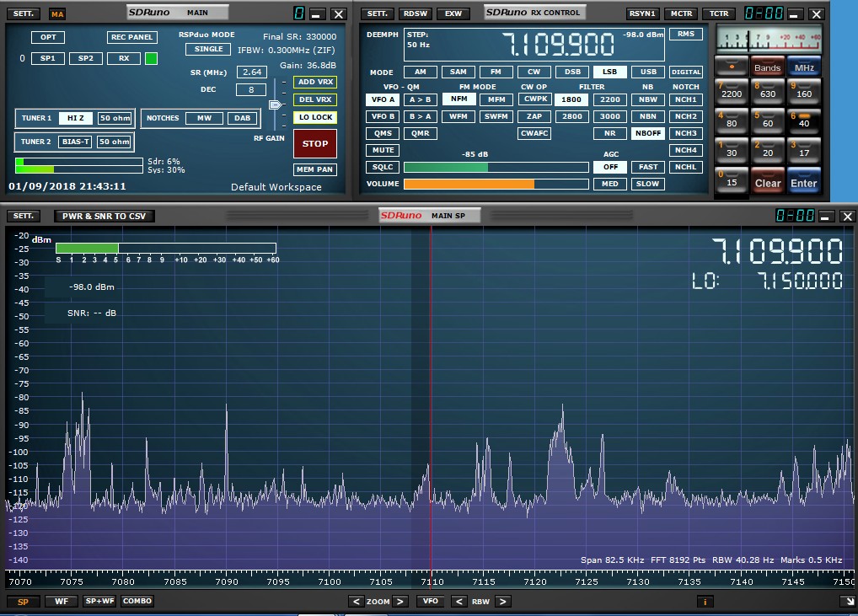Select the 160 band keypad button

tap(804, 91)
